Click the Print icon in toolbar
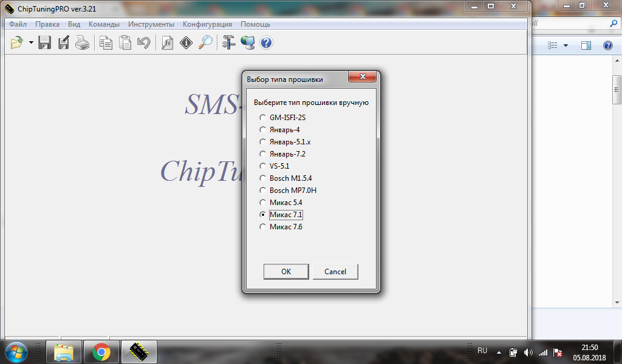Viewport: 622px width, 364px height. pyautogui.click(x=82, y=43)
